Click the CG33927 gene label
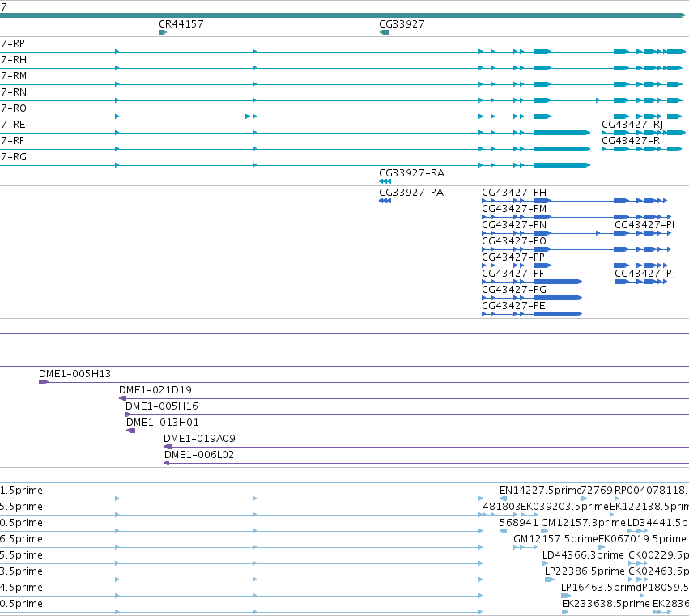 pyautogui.click(x=402, y=24)
